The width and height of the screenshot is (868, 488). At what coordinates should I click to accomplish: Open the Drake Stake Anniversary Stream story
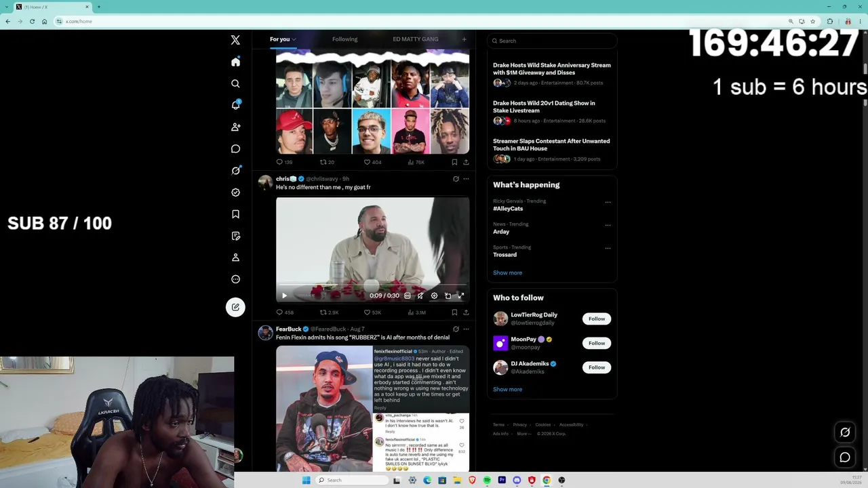(552, 74)
